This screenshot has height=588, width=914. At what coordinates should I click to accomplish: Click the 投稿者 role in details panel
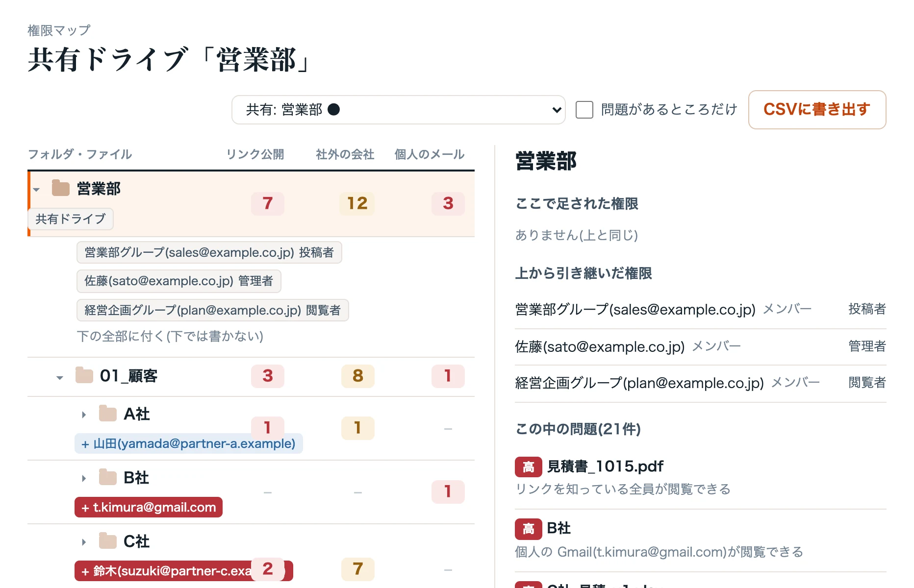pyautogui.click(x=867, y=309)
